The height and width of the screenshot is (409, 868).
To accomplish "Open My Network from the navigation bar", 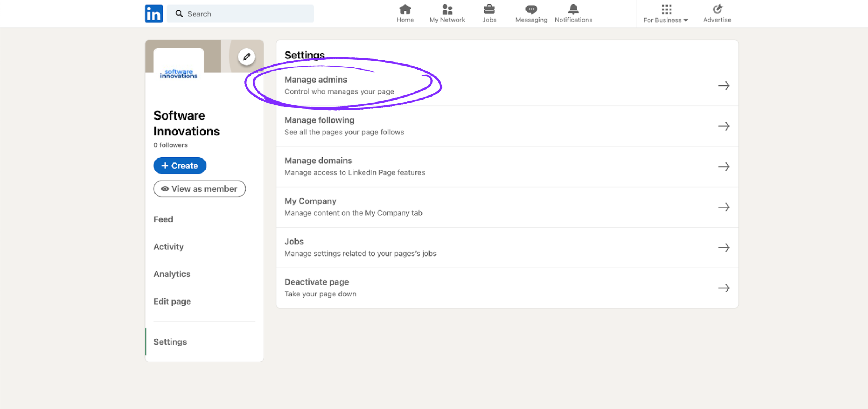I will click(x=447, y=10).
